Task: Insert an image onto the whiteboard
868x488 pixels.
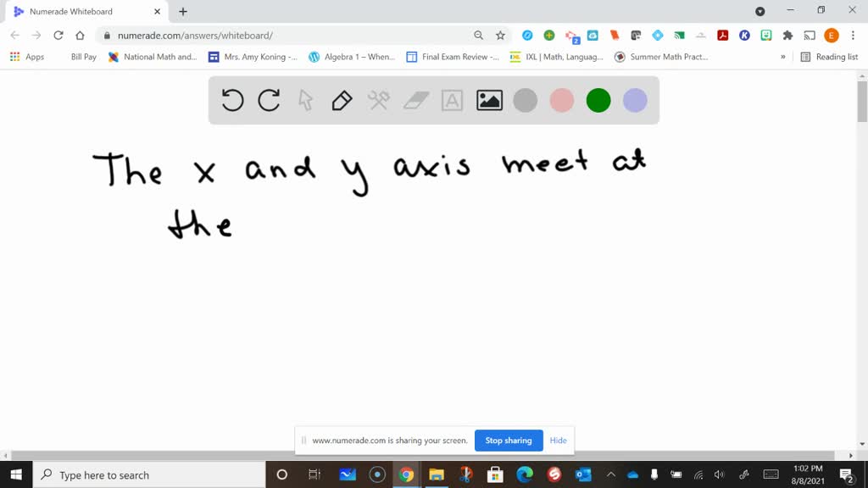Action: (x=489, y=100)
